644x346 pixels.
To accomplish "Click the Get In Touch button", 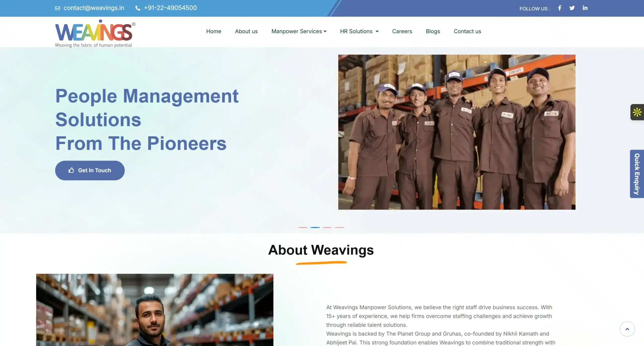I will point(90,170).
